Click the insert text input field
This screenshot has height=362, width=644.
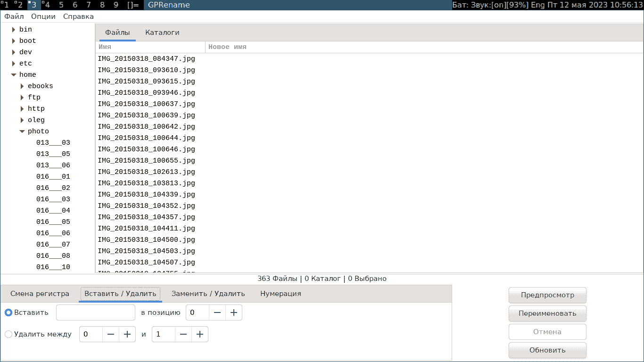point(96,313)
